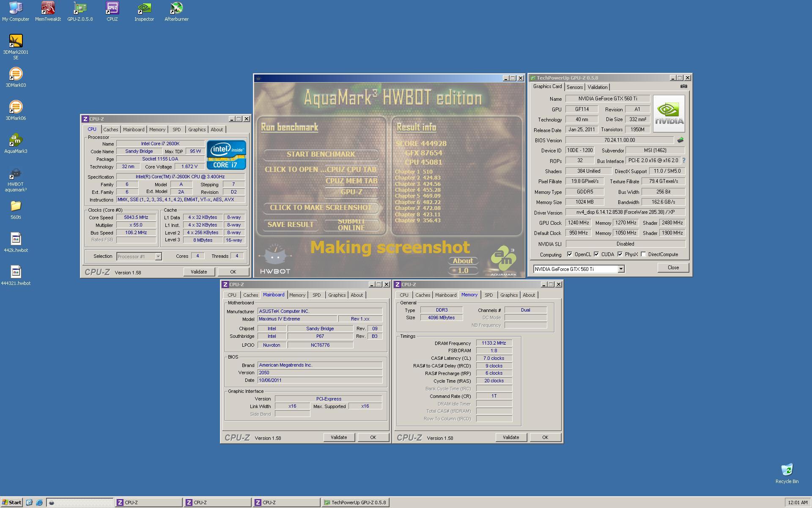This screenshot has width=812, height=508.
Task: Open Caches tab in CPU-Z Mainboard window
Action: [x=250, y=295]
